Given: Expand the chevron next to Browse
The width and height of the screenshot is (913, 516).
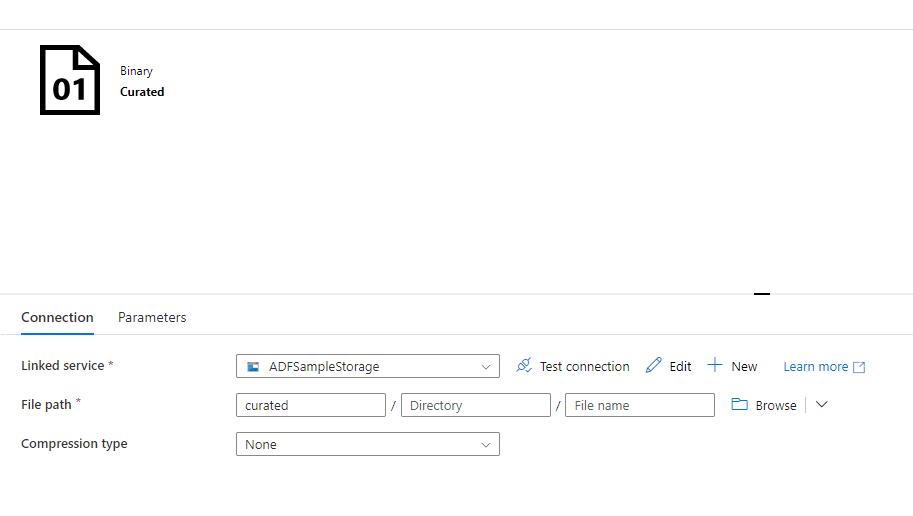Looking at the screenshot, I should [822, 404].
